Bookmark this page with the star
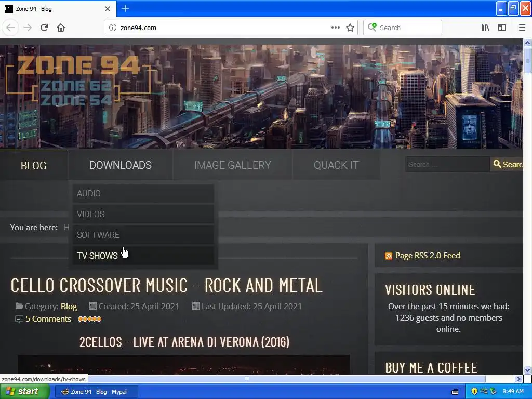This screenshot has width=532, height=399. (350, 28)
